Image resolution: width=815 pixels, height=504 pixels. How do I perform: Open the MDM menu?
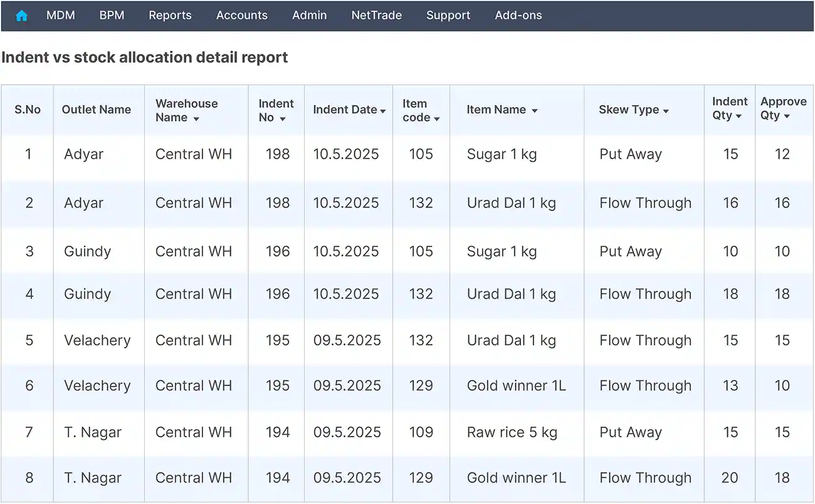point(61,16)
